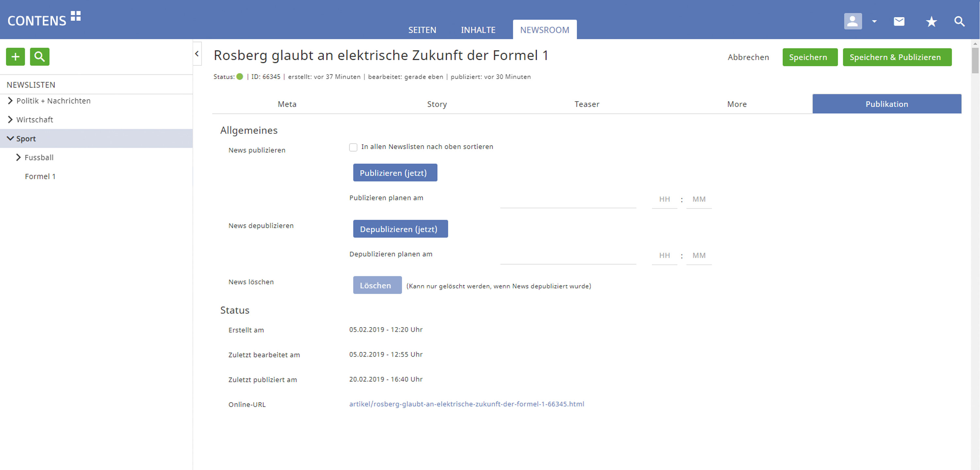
Task: Open the user profile avatar icon
Action: pyautogui.click(x=853, y=21)
